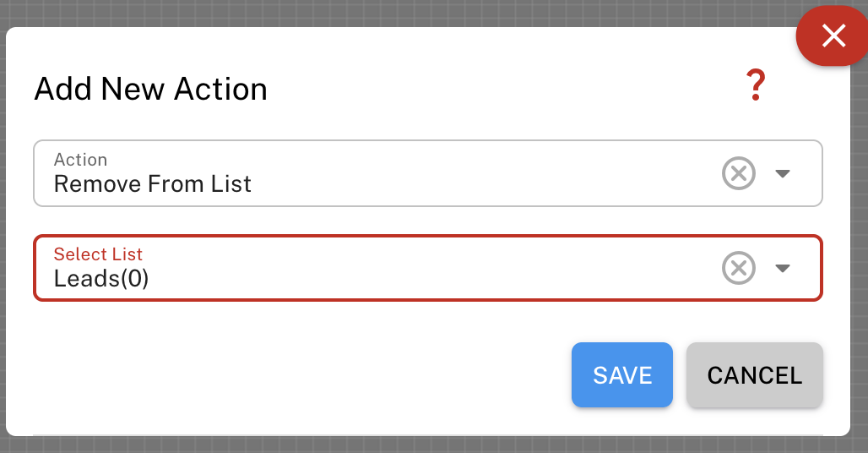Click the "Leads(0)" selected list value
The height and width of the screenshot is (453, 868).
point(101,279)
